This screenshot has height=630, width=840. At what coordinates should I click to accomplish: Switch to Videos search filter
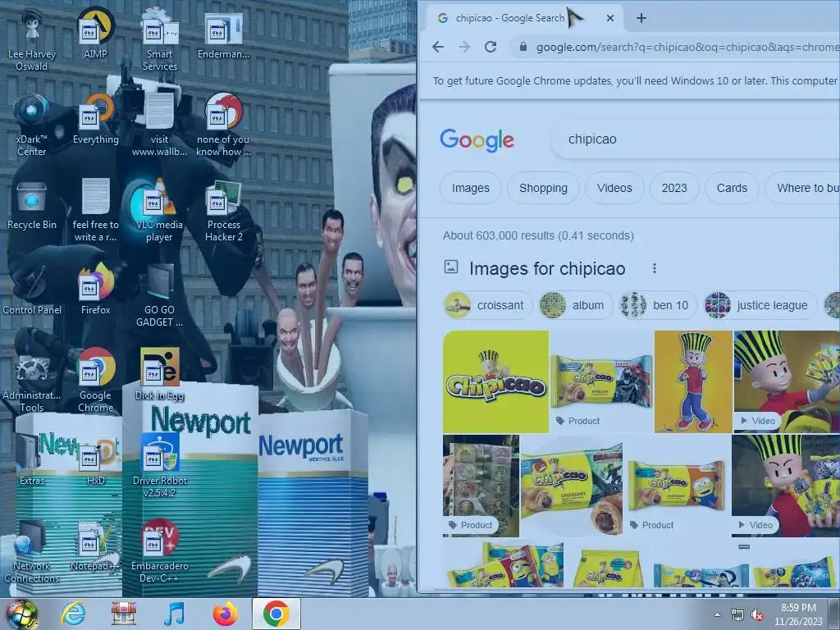click(614, 188)
